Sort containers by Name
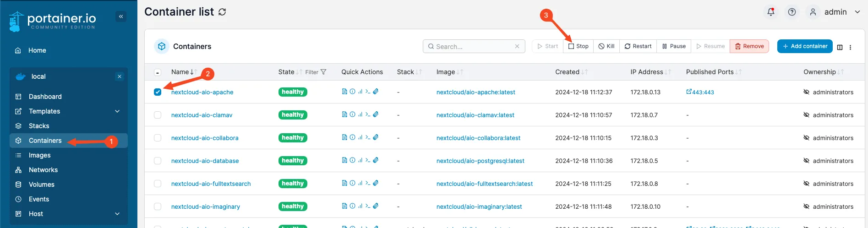The image size is (868, 228). point(184,72)
